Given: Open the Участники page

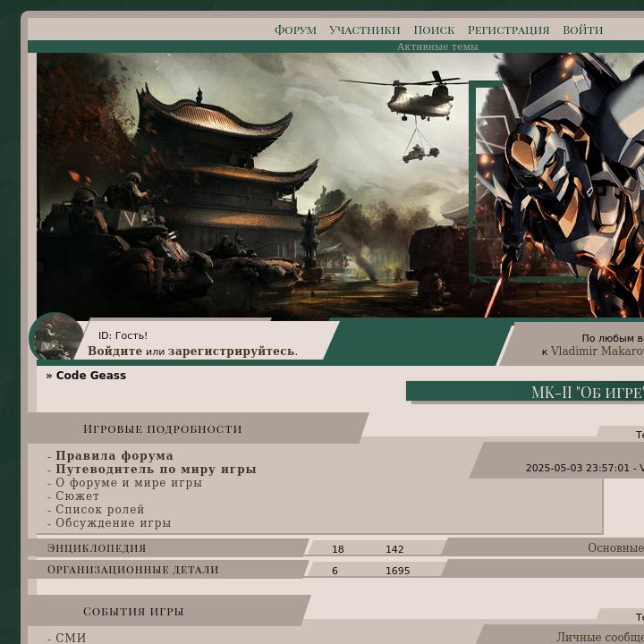Looking at the screenshot, I should click(365, 30).
